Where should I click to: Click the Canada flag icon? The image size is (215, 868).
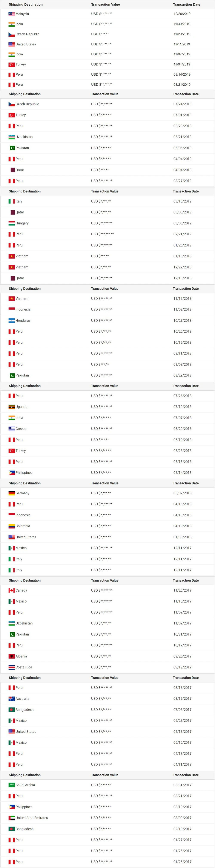coord(11,590)
